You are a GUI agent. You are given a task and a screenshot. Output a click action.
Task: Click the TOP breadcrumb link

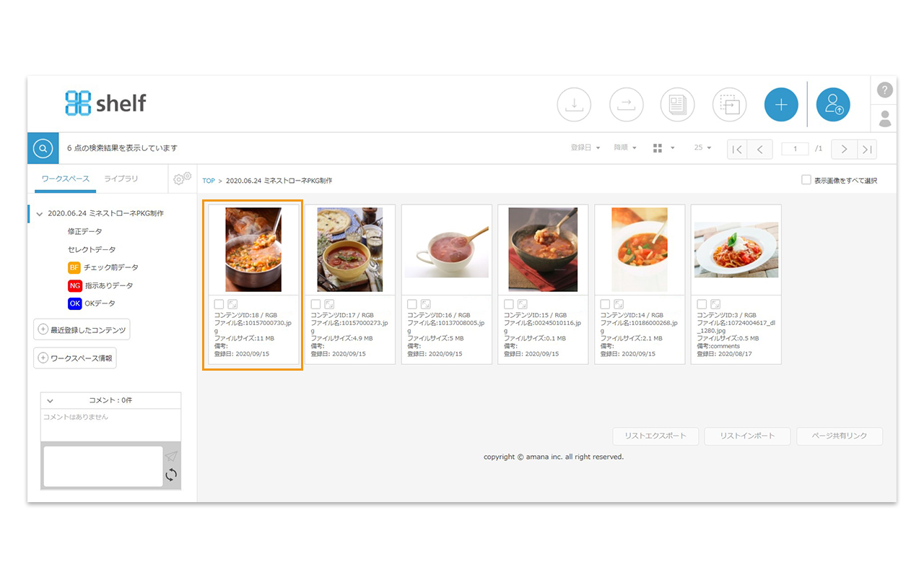click(209, 181)
